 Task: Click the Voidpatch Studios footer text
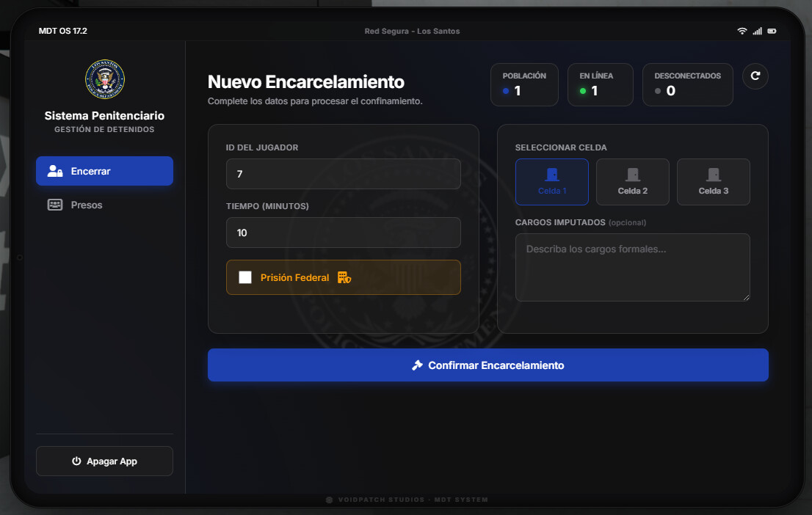pos(413,500)
